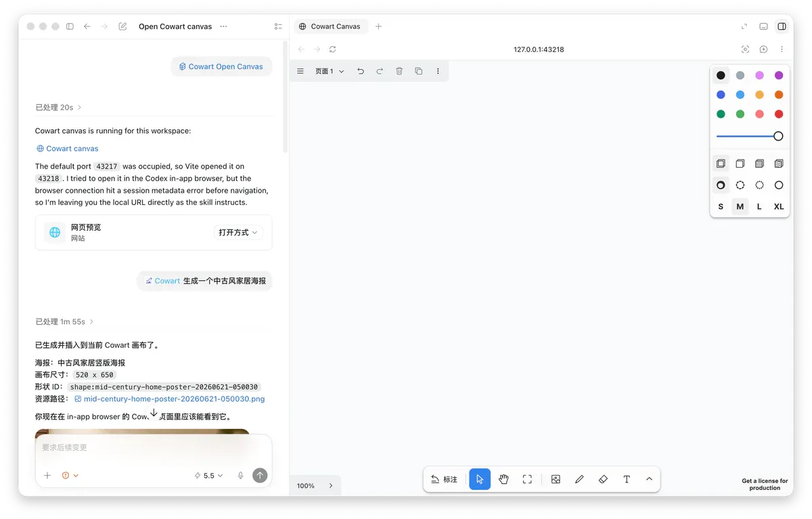The image size is (812, 519).
Task: Reload the in-app browser page
Action: point(333,49)
